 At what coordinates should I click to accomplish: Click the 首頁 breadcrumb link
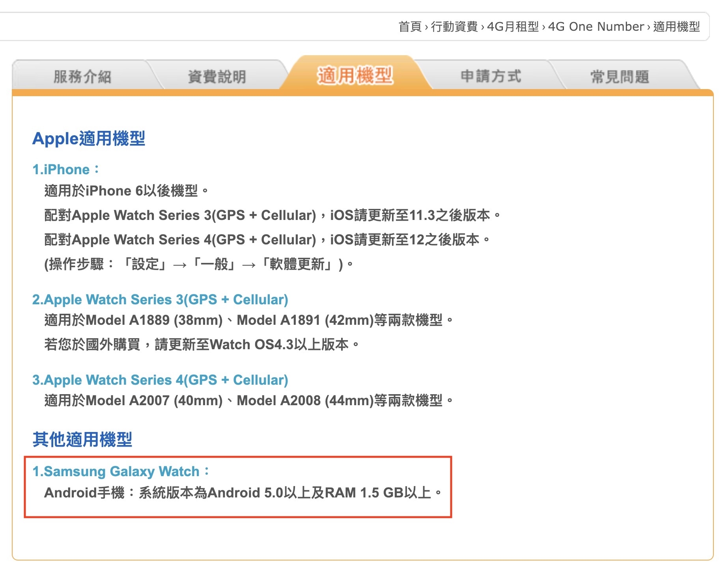click(410, 26)
